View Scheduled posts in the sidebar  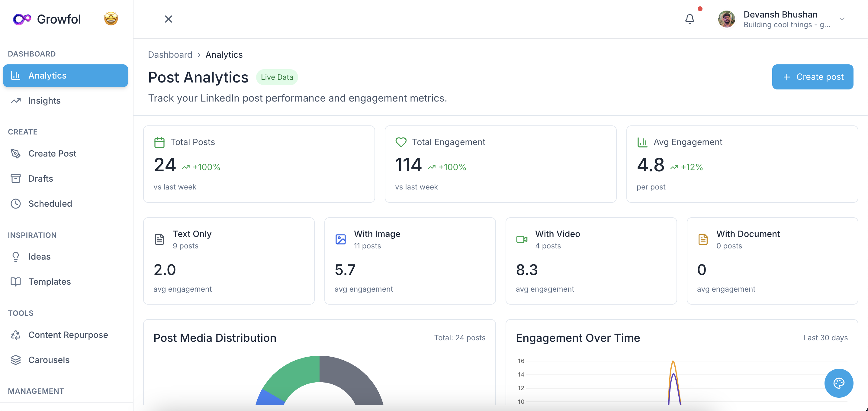(65, 204)
